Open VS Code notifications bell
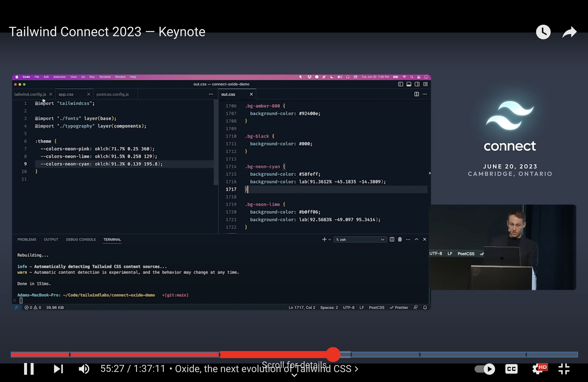Screen dimensions: 588x382 pyautogui.click(x=425, y=307)
